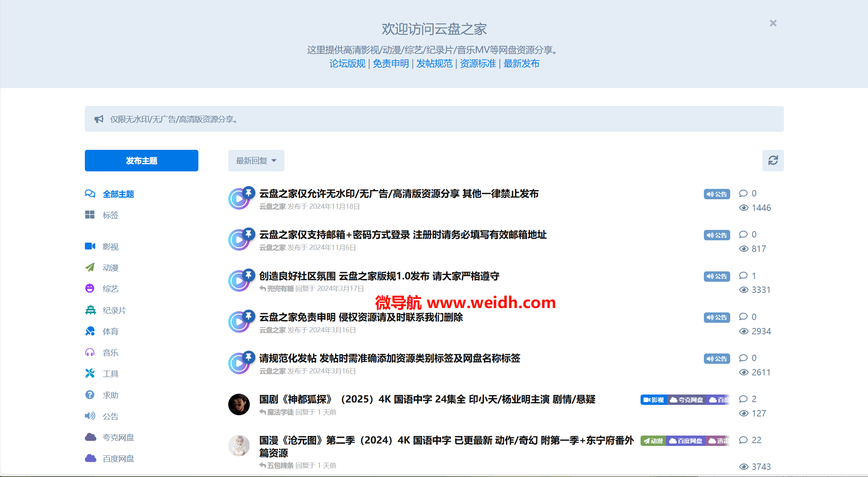Select 全部主题 in the sidebar
Screen dimensions: 868x477
coord(118,194)
